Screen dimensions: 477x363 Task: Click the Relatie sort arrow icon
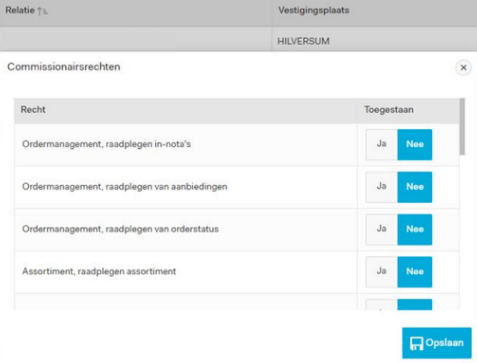pos(42,11)
